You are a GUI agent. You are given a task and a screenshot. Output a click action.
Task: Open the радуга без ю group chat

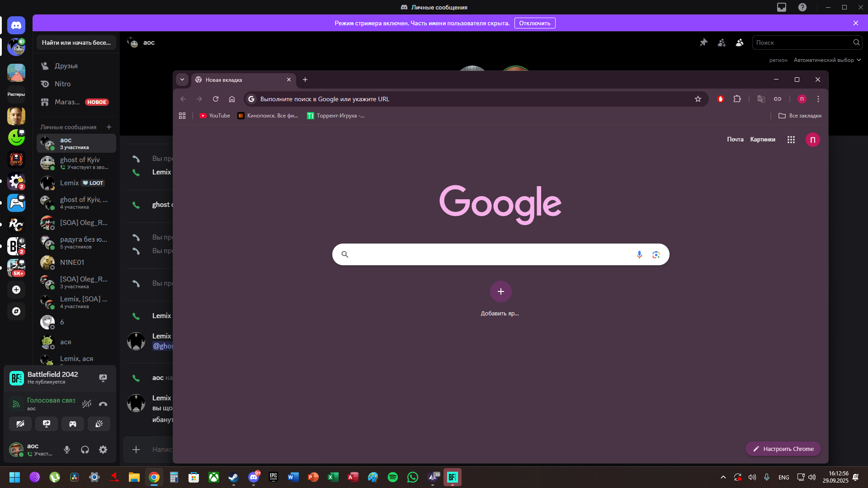coord(76,243)
